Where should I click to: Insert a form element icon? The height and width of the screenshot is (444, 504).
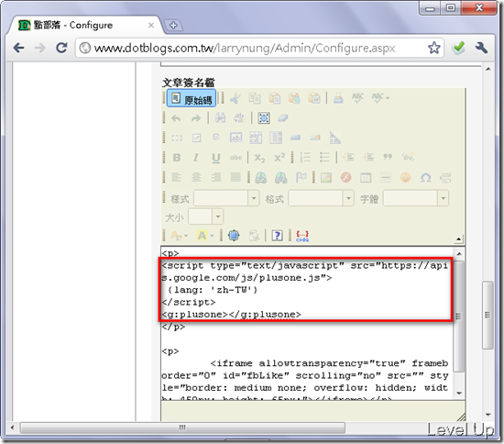click(x=177, y=138)
